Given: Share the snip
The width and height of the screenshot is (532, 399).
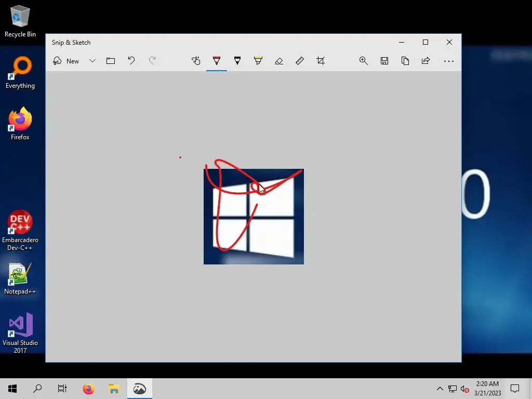Looking at the screenshot, I should [x=426, y=61].
